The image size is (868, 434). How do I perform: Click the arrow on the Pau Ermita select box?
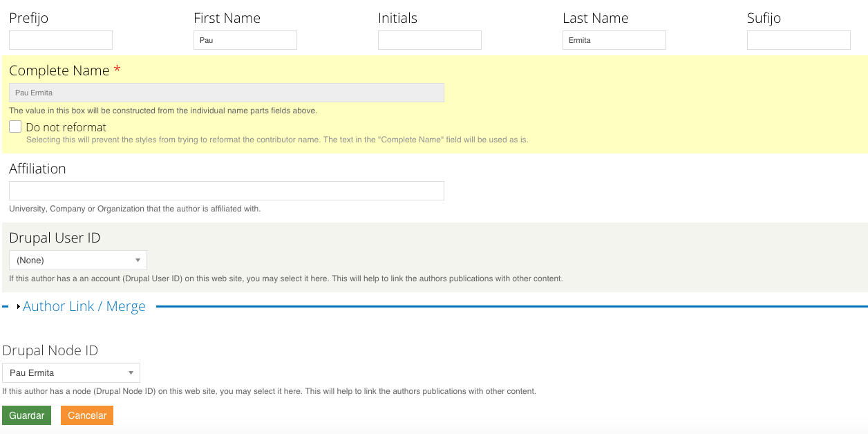131,373
